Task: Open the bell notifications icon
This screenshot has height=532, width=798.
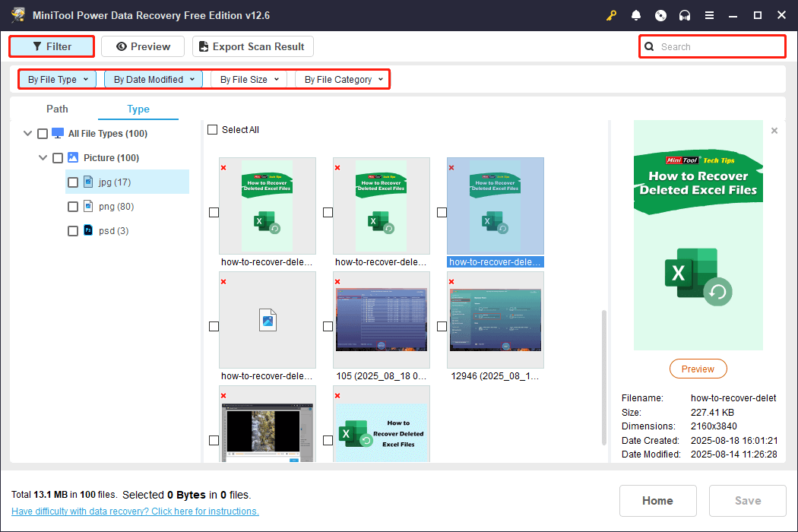Action: 635,15
